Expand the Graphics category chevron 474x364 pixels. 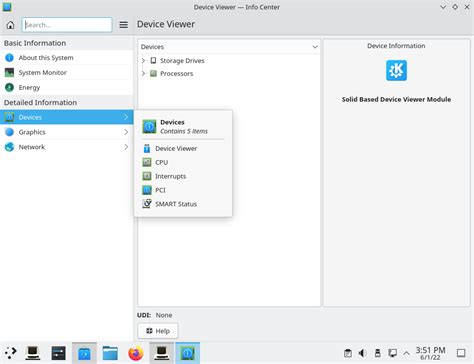tap(126, 132)
